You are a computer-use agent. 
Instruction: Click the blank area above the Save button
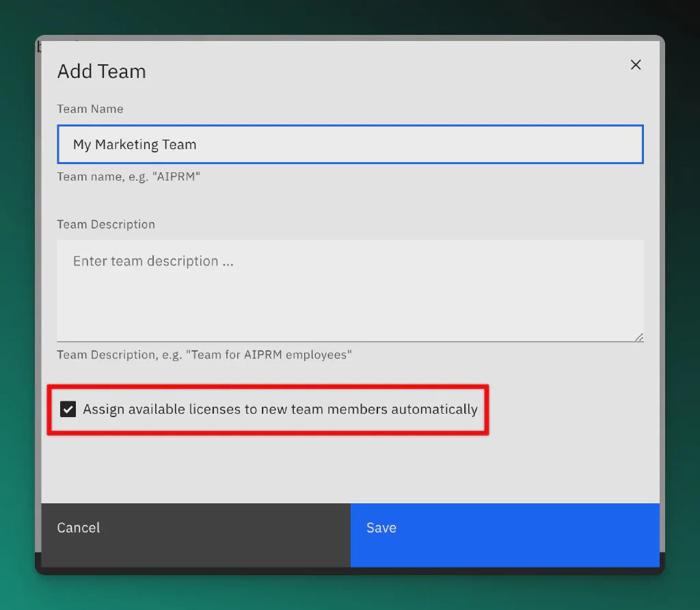coord(504,472)
